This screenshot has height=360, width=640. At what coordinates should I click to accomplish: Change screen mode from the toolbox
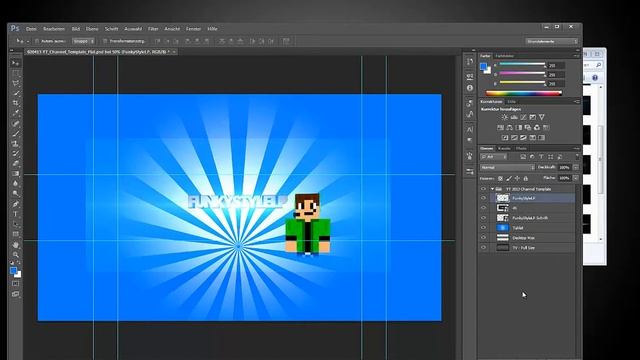pyautogui.click(x=16, y=293)
